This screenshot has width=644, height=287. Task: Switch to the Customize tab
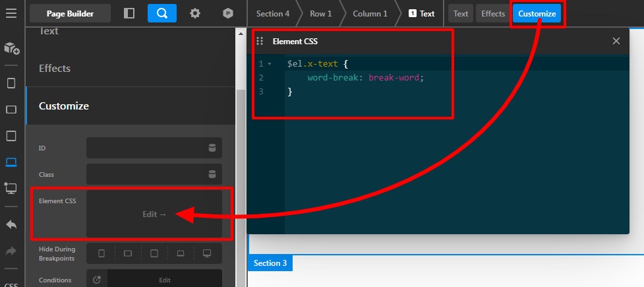point(537,13)
